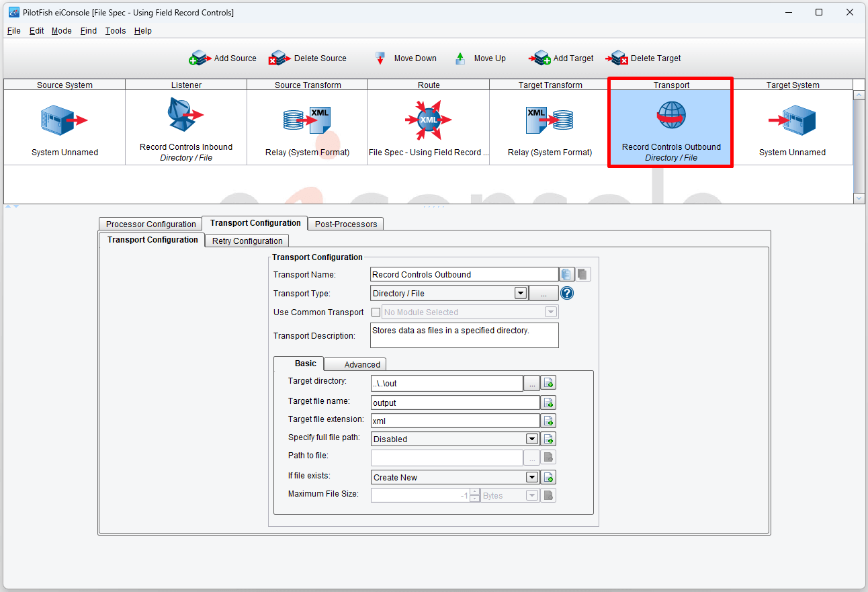Click the Delete Target toolbar button

click(643, 58)
